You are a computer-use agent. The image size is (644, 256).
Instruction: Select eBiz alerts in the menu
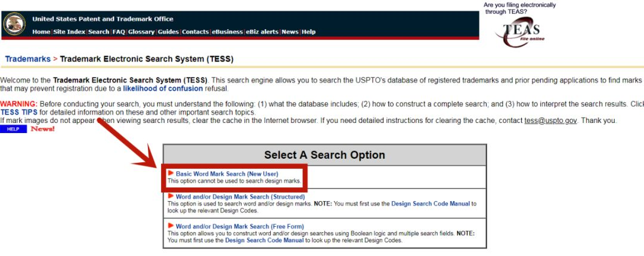[x=262, y=32]
